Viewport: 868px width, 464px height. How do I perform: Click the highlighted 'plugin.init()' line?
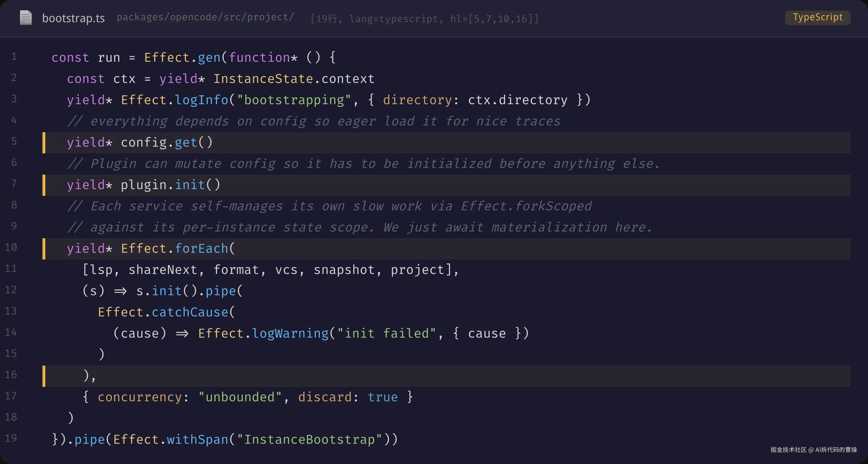coord(447,185)
